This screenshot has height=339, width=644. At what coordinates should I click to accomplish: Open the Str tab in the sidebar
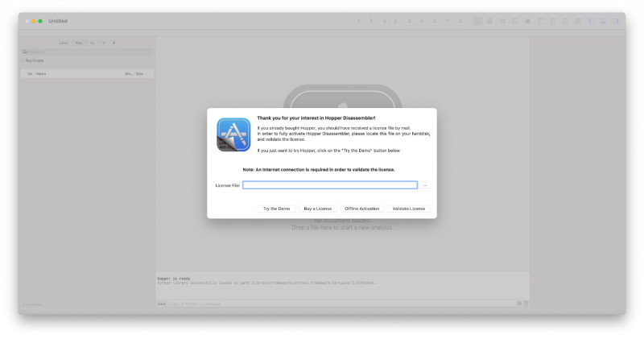coord(92,43)
